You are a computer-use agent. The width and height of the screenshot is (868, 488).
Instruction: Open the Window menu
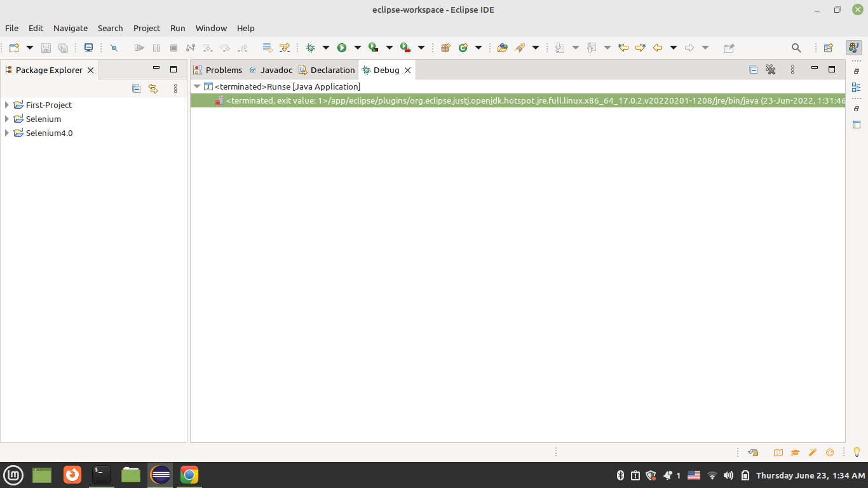click(x=211, y=28)
